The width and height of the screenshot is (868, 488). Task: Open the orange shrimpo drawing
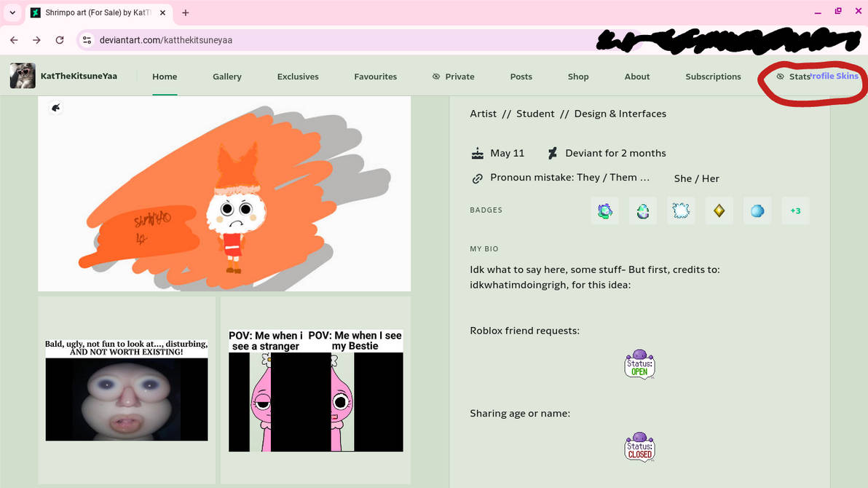(224, 194)
